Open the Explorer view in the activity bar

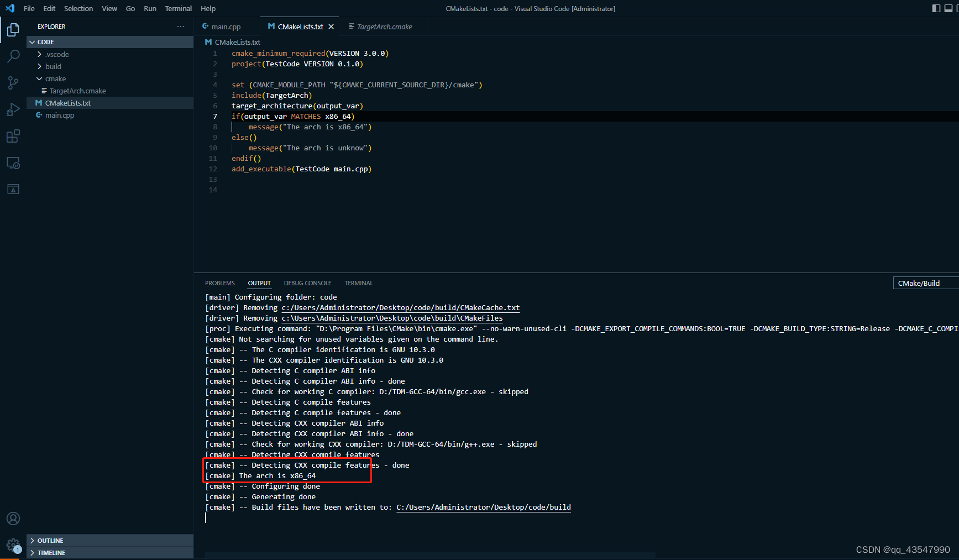coord(13,30)
